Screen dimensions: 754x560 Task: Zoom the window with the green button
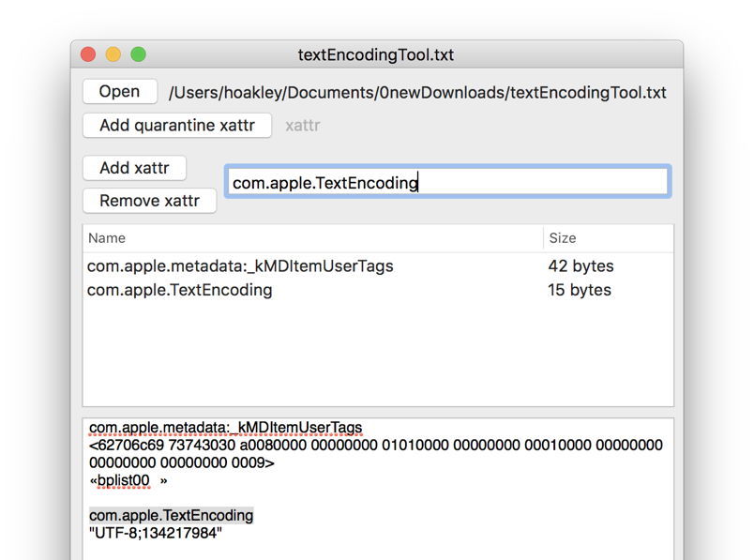(x=138, y=54)
